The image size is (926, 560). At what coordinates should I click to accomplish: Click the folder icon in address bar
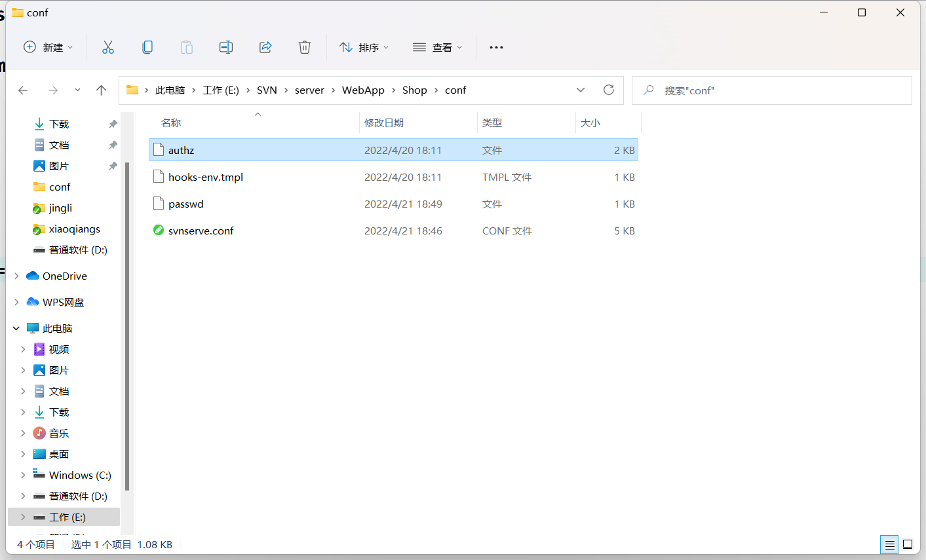[132, 90]
